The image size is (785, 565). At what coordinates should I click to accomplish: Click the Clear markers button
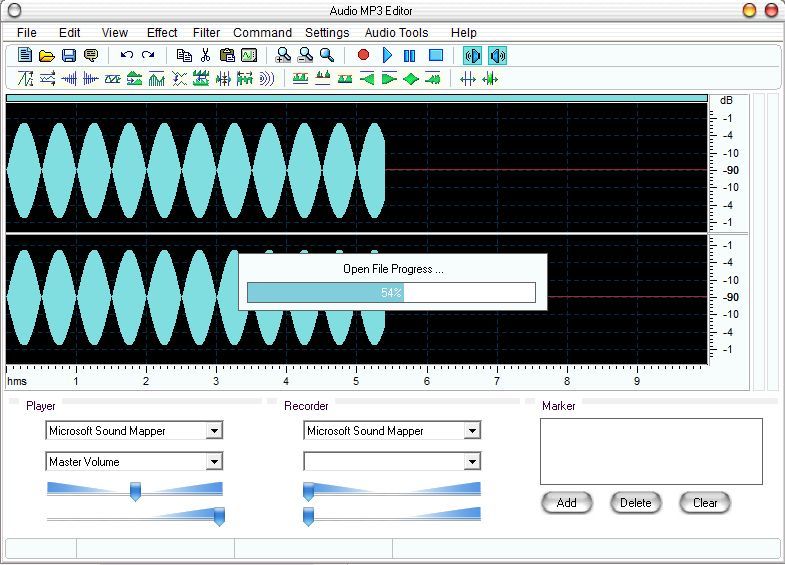point(705,502)
